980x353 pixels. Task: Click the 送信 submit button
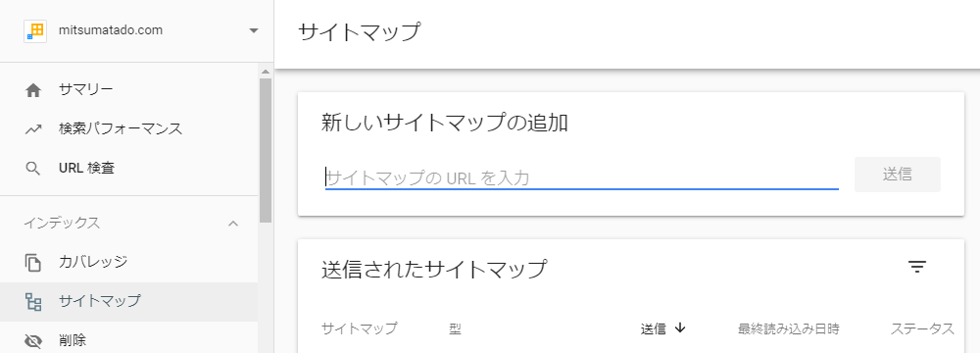(897, 175)
